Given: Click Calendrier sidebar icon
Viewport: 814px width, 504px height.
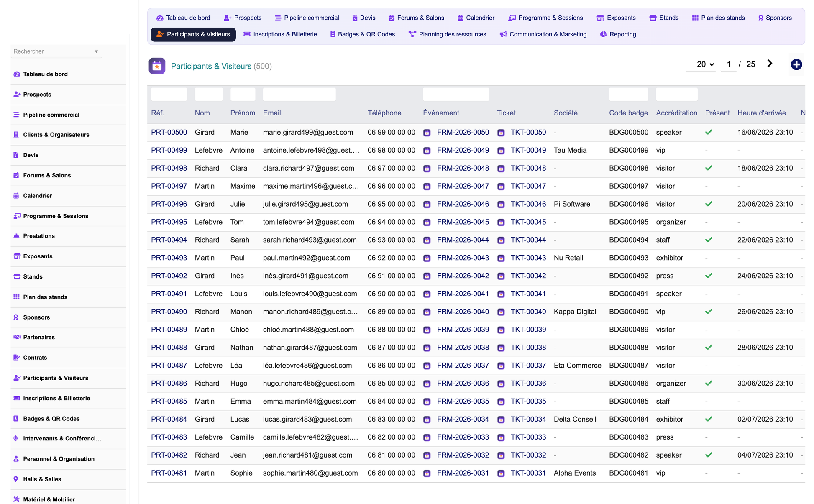Looking at the screenshot, I should pos(16,196).
